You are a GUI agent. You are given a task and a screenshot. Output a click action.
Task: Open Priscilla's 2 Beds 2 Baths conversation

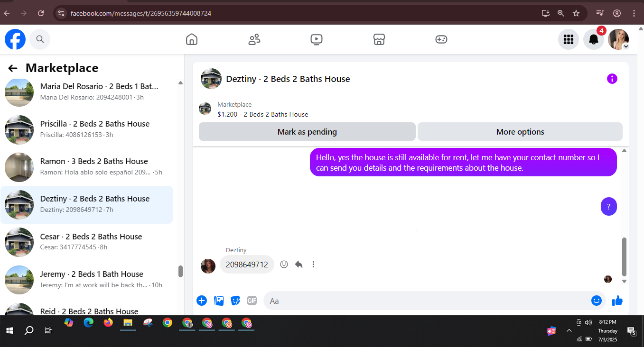(86, 129)
